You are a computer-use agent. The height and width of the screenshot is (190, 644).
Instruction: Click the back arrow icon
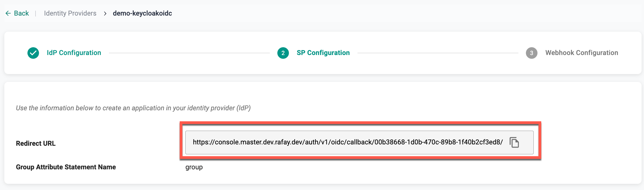pyautogui.click(x=8, y=13)
